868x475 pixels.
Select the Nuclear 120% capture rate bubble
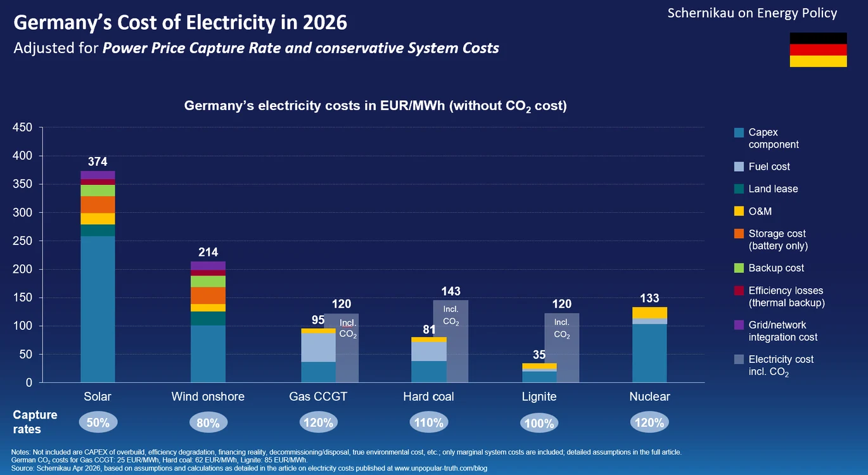pos(649,422)
